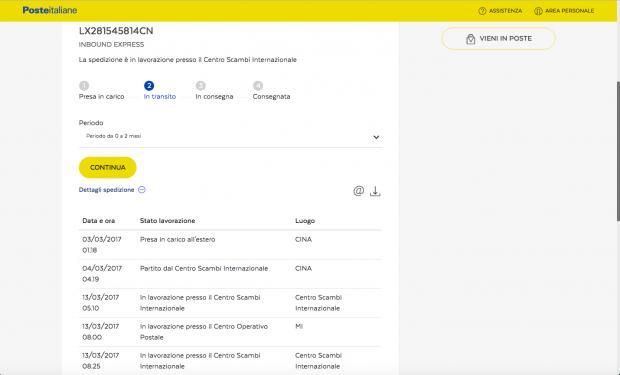Click the In consegna step label
The height and width of the screenshot is (375, 620).
point(214,97)
